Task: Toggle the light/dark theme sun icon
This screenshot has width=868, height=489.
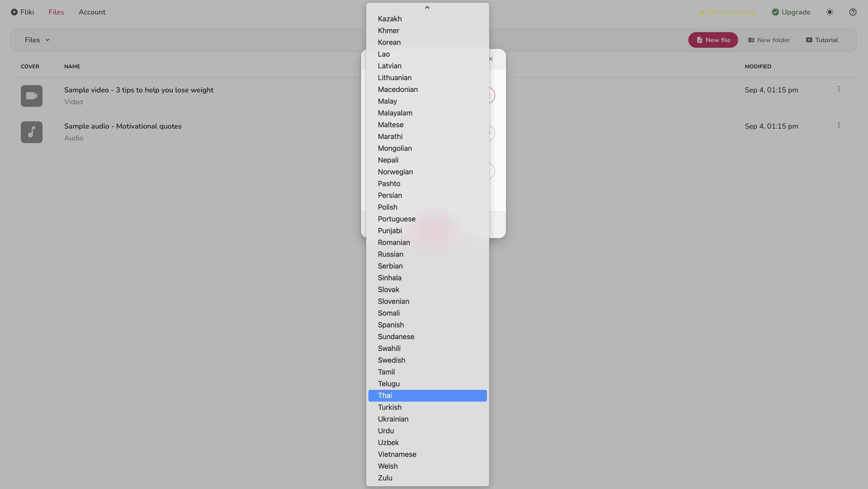Action: pyautogui.click(x=829, y=12)
